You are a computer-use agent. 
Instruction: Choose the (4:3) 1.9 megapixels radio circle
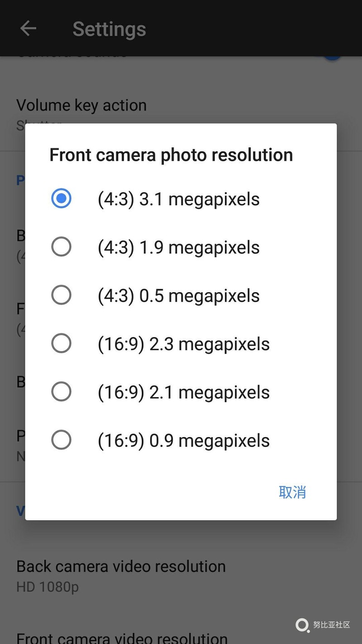[61, 247]
